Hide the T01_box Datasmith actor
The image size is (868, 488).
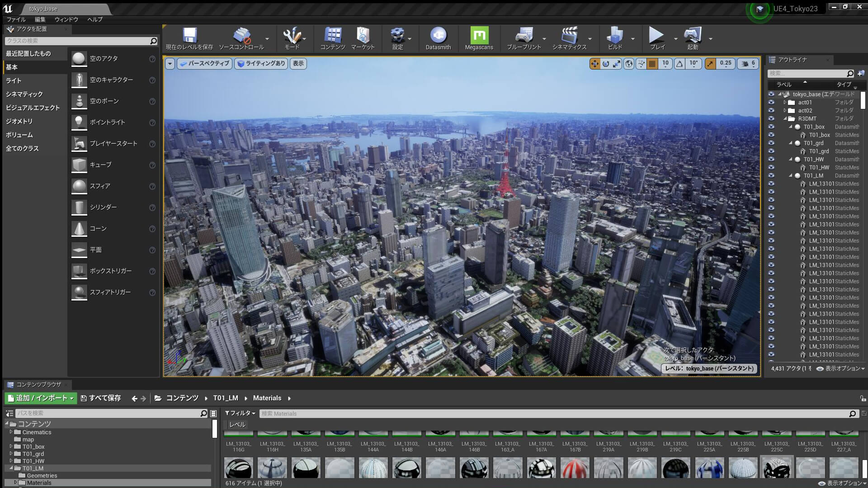point(771,127)
